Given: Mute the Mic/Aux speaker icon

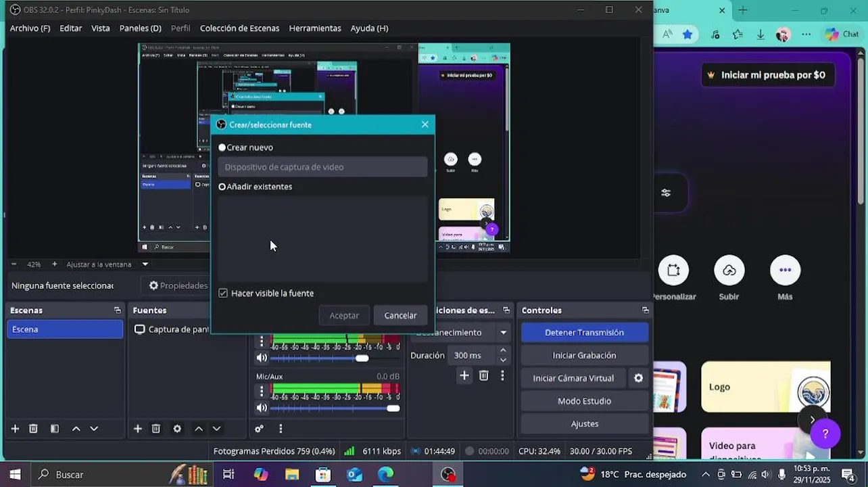Looking at the screenshot, I should (262, 408).
